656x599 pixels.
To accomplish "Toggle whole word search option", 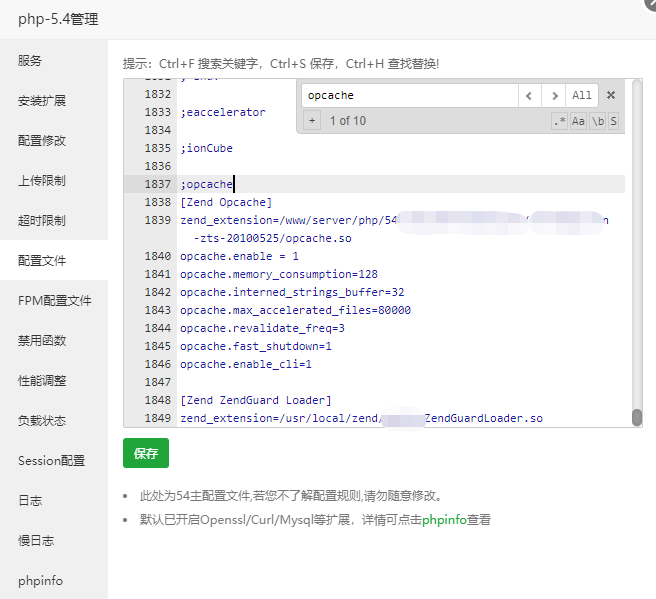I will 598,121.
